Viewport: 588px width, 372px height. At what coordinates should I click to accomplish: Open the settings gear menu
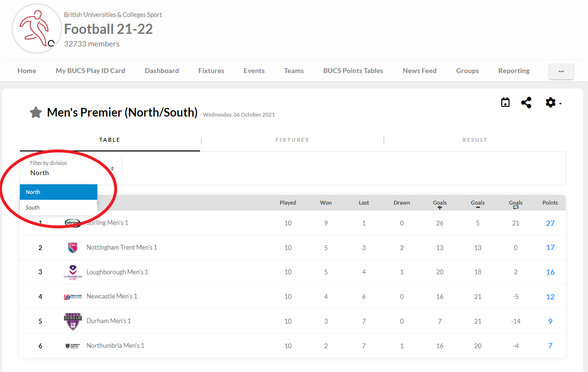553,103
